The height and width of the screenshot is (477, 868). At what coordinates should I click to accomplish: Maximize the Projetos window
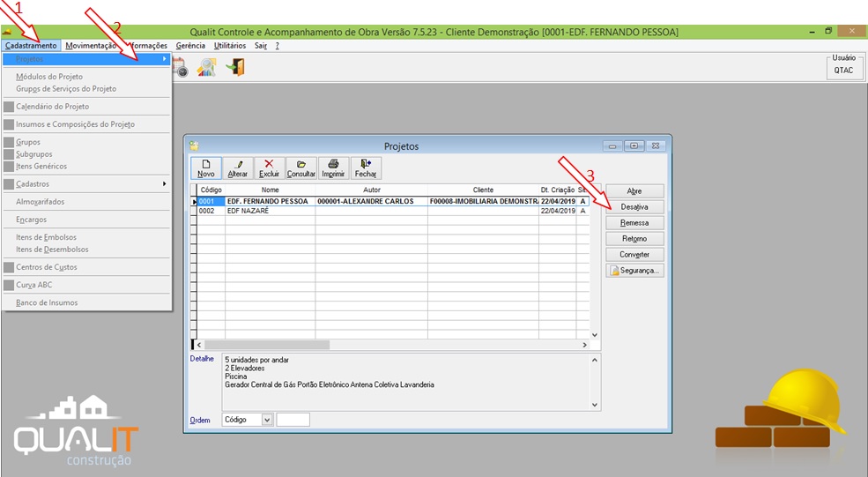[634, 145]
